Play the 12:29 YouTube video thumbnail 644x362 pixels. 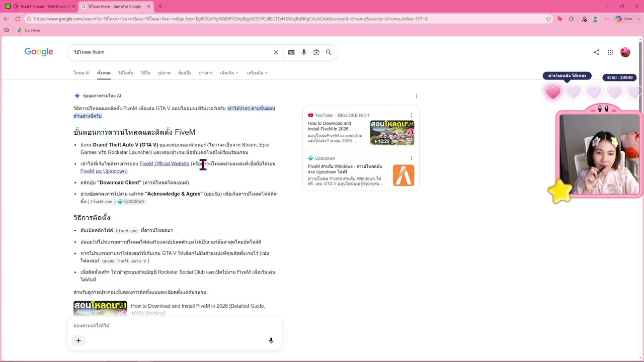click(392, 133)
